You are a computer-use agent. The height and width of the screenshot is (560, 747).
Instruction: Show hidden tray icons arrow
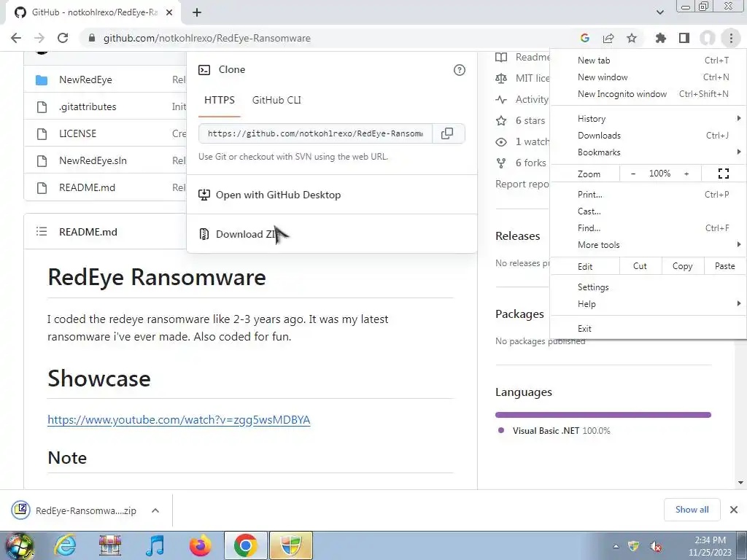616,546
